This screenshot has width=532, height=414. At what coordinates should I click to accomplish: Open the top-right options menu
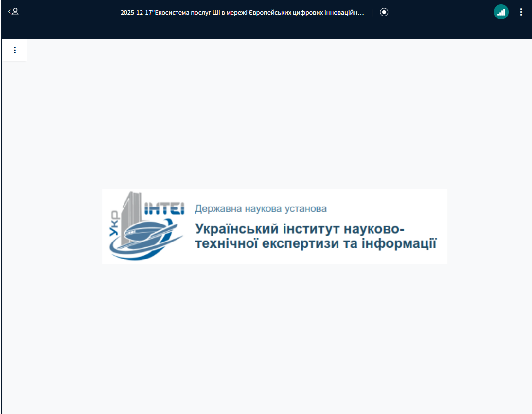tap(521, 12)
